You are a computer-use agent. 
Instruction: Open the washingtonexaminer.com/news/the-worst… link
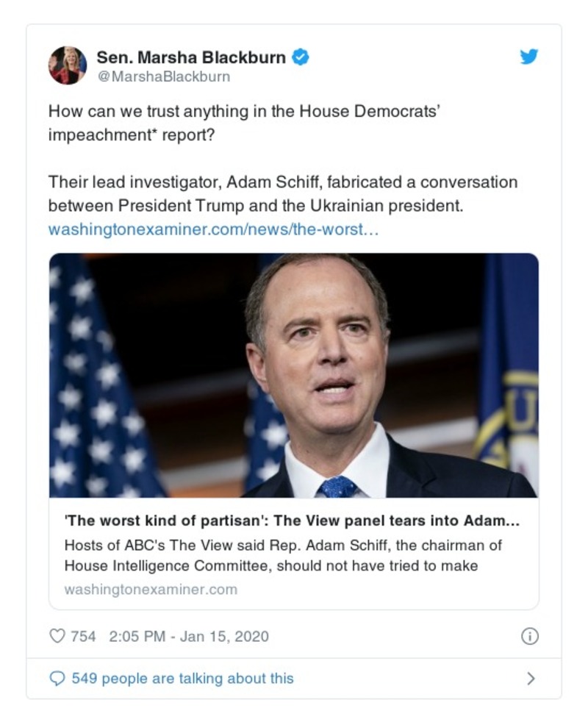(213, 229)
